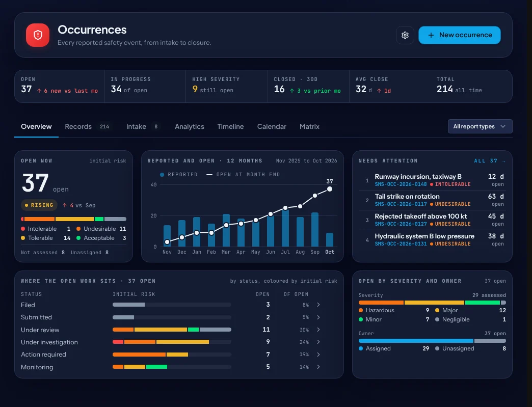Click the Monitoring status label

pos(37,367)
